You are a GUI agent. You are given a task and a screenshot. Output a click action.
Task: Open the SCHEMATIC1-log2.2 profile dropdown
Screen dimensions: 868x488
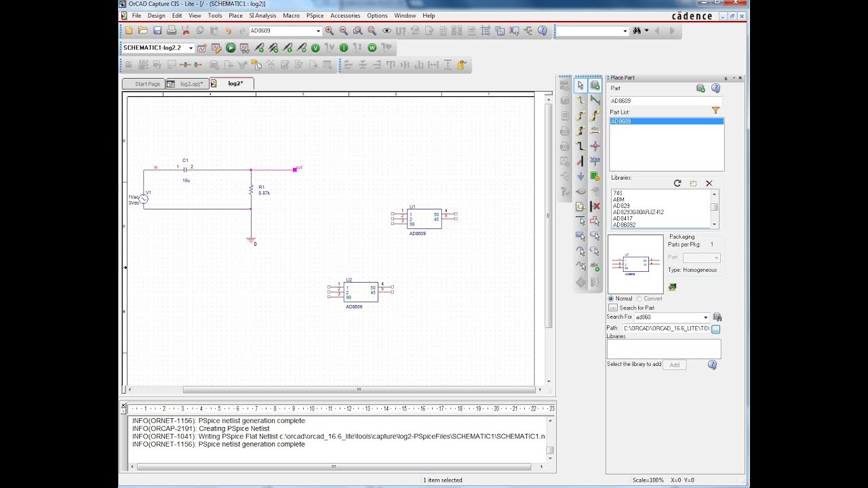point(191,48)
